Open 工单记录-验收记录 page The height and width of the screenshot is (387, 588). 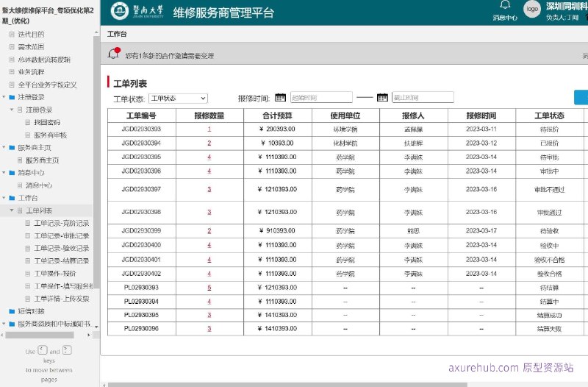coord(62,249)
